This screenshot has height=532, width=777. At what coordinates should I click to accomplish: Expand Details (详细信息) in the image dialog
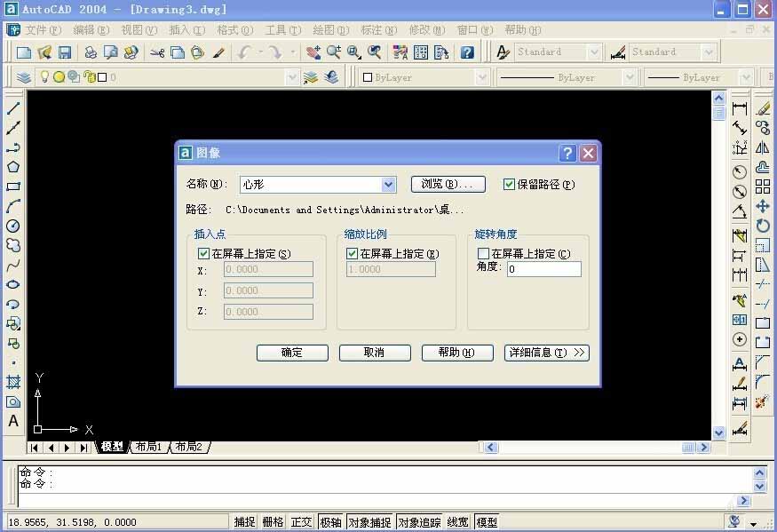[x=547, y=353]
